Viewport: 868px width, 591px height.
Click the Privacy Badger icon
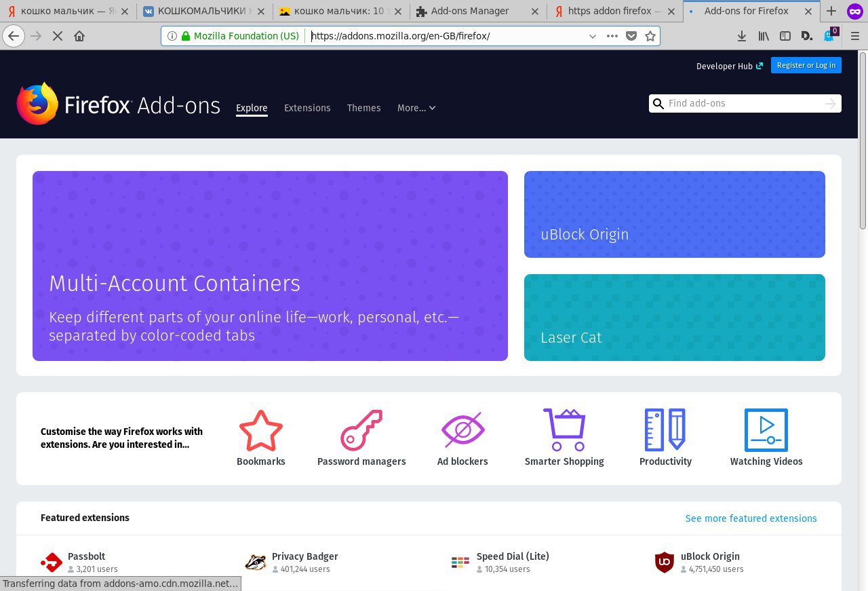click(256, 563)
